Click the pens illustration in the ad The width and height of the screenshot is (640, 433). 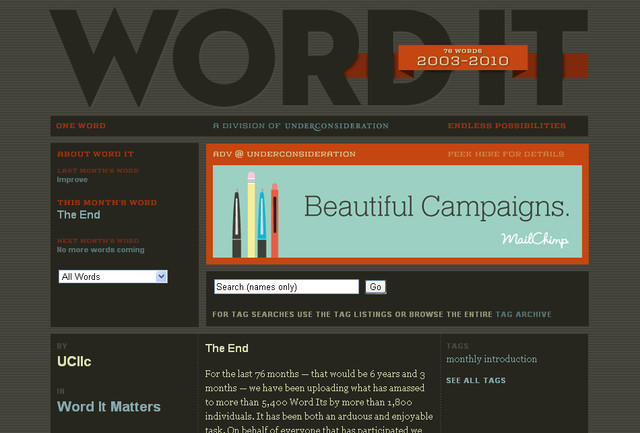tap(255, 215)
